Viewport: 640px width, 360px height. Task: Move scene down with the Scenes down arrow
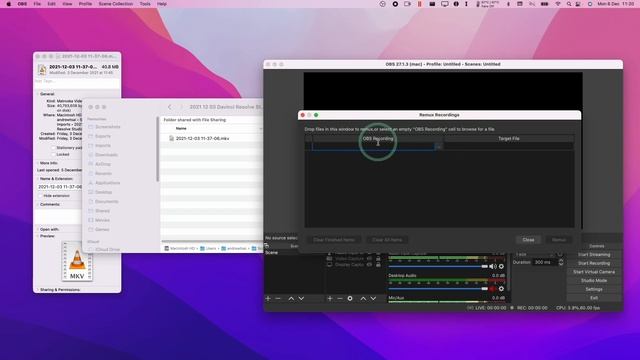tap(301, 299)
